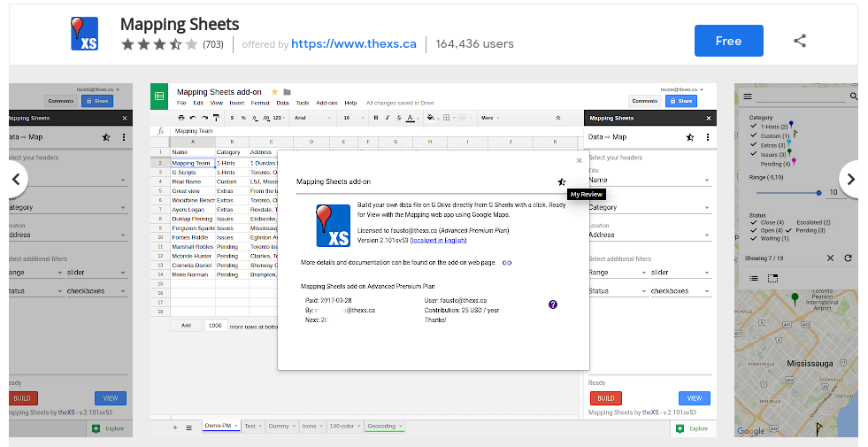Toggle Strikethrough formatting
Screen dimensions: 868x447
pos(398,118)
